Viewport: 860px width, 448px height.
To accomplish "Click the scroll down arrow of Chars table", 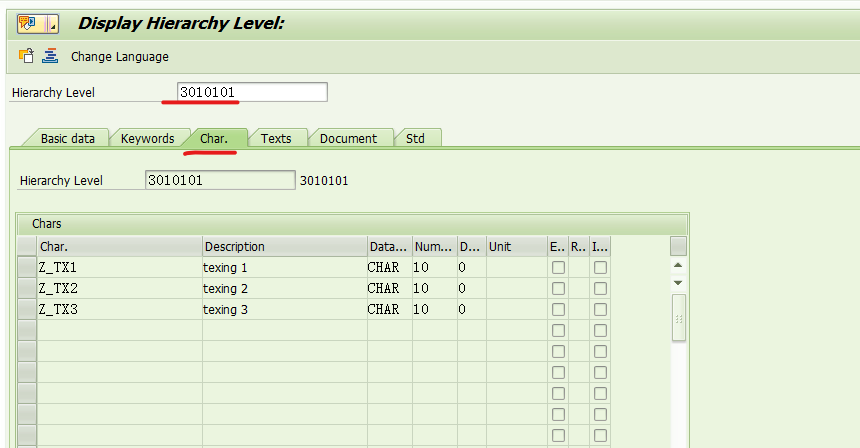I will 678,283.
